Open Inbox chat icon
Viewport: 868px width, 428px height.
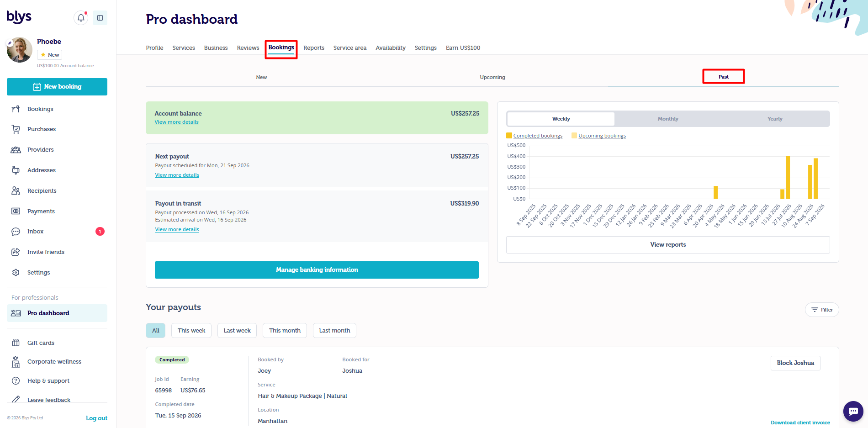[x=16, y=232]
